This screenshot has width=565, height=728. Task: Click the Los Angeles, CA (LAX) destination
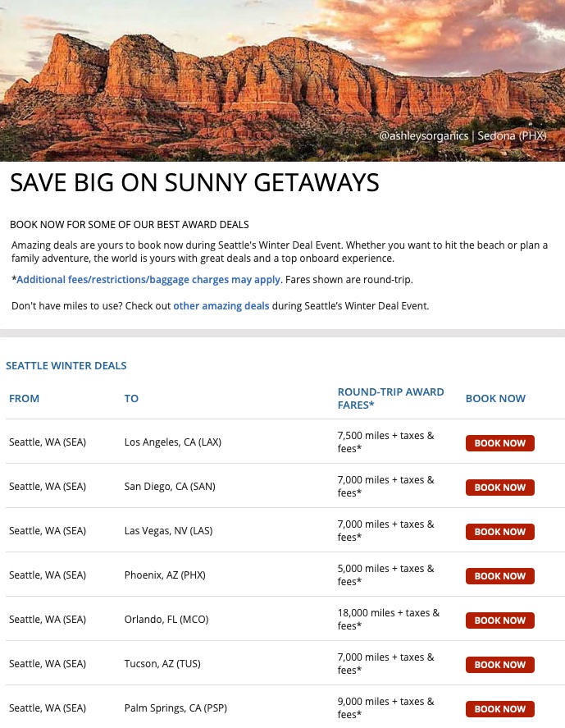[x=172, y=442]
